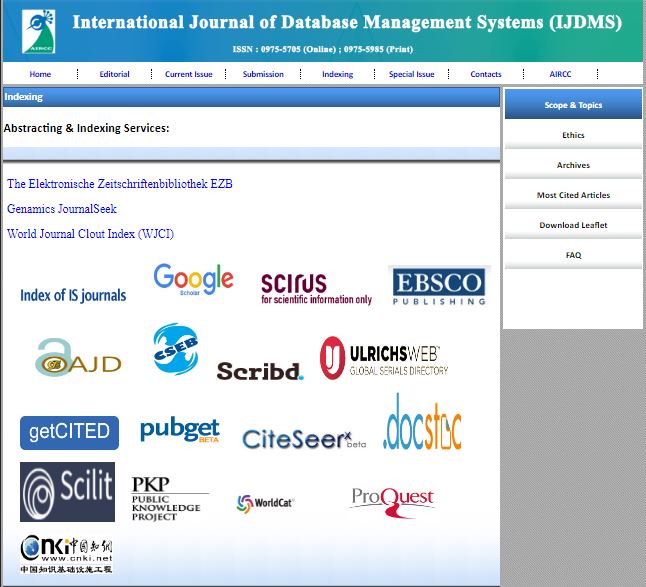Click the Scope & Topics sidebar button

click(x=573, y=105)
